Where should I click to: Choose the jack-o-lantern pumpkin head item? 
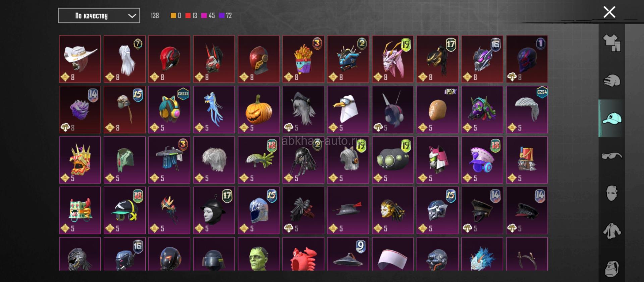[x=259, y=110]
